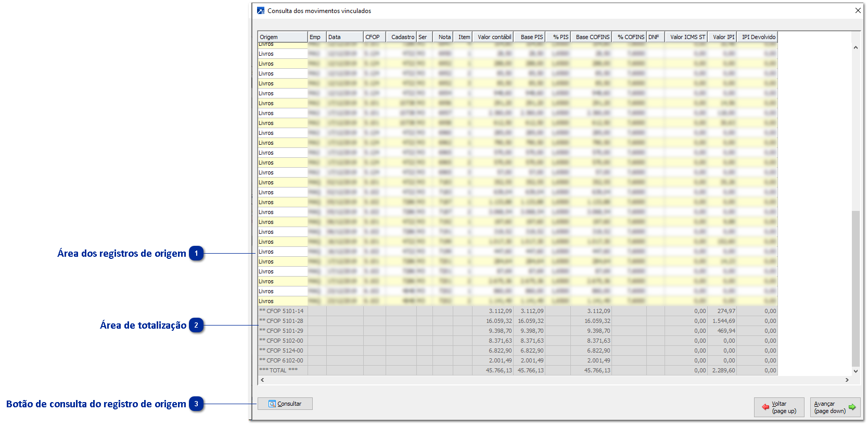Click annotation badge number 3
This screenshot has height=425, width=868.
coord(196,404)
